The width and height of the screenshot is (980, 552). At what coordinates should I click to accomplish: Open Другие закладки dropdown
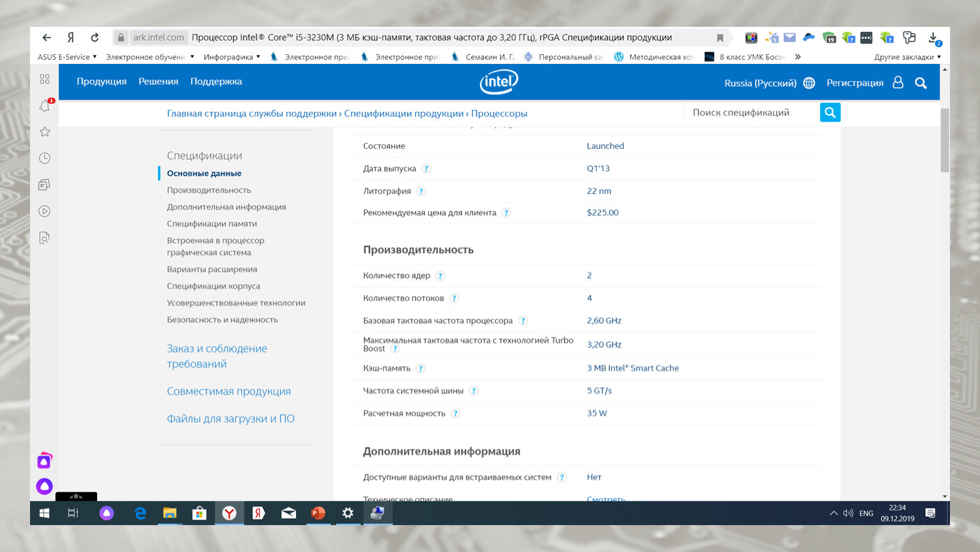907,57
